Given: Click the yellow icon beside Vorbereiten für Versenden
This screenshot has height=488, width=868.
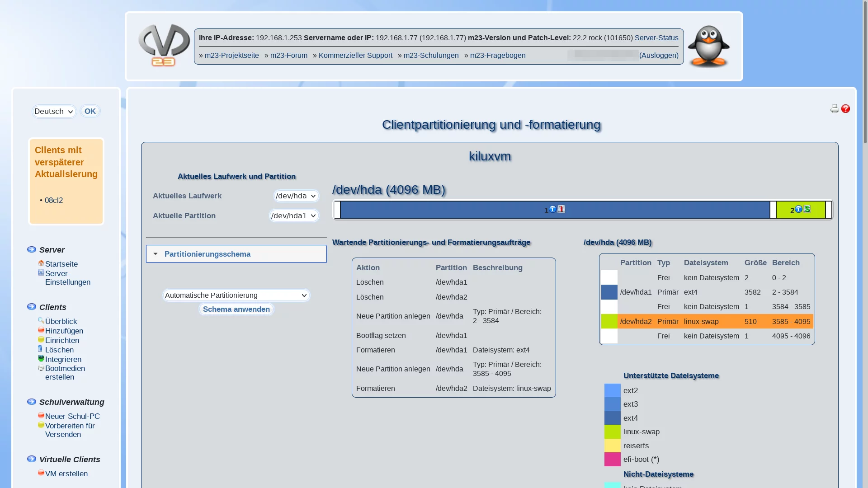Looking at the screenshot, I should pos(41,425).
